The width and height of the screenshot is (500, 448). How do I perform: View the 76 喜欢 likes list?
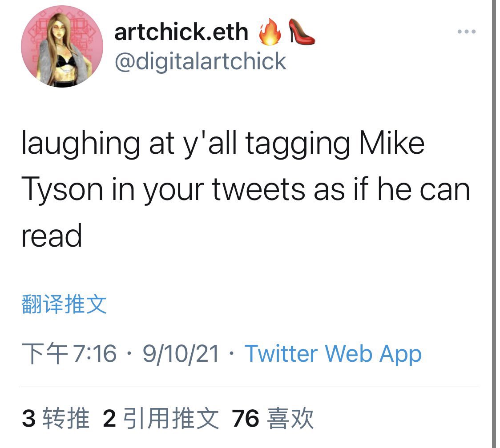[273, 418]
